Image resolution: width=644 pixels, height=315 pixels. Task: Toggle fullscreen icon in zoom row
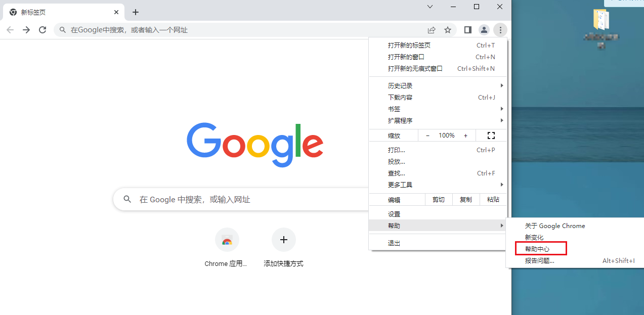491,136
